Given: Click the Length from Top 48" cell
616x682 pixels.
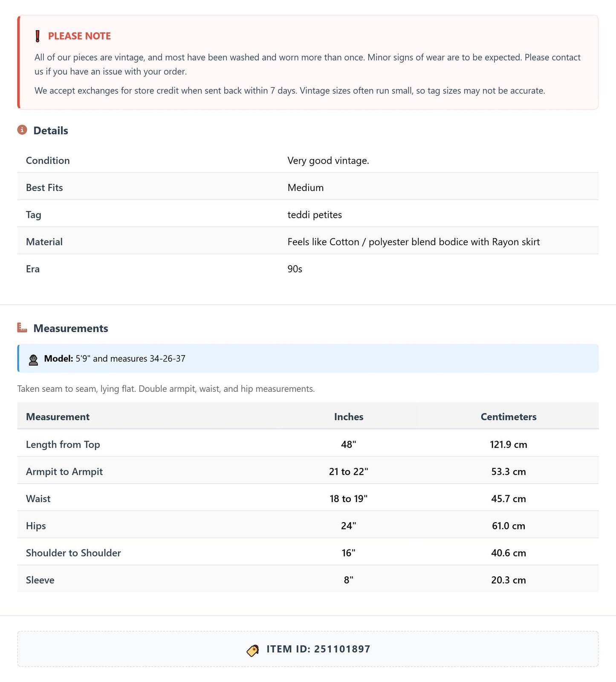Looking at the screenshot, I should [349, 445].
